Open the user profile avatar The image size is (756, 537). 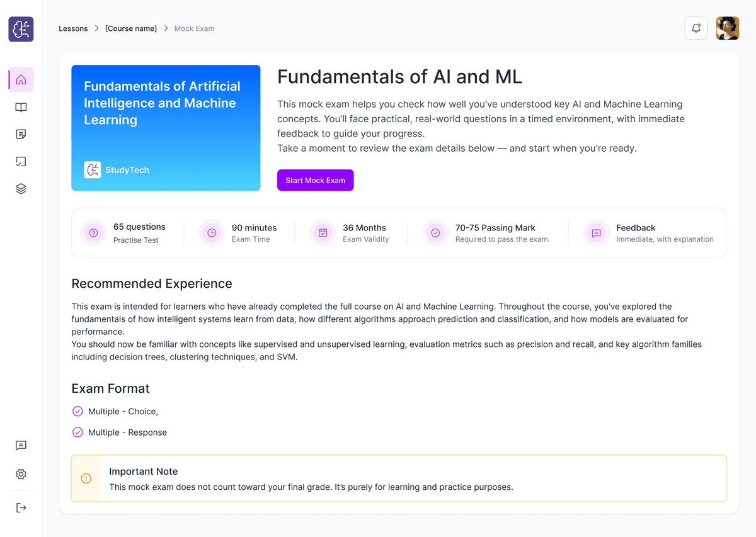[x=728, y=28]
